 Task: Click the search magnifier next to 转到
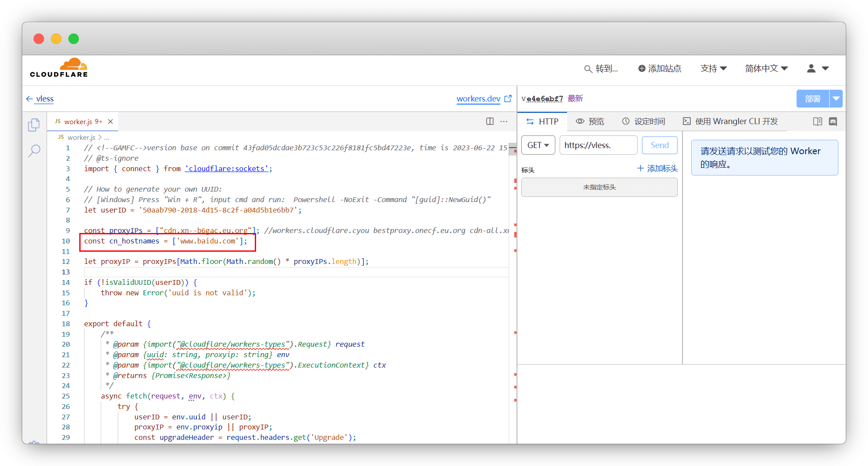pos(588,69)
